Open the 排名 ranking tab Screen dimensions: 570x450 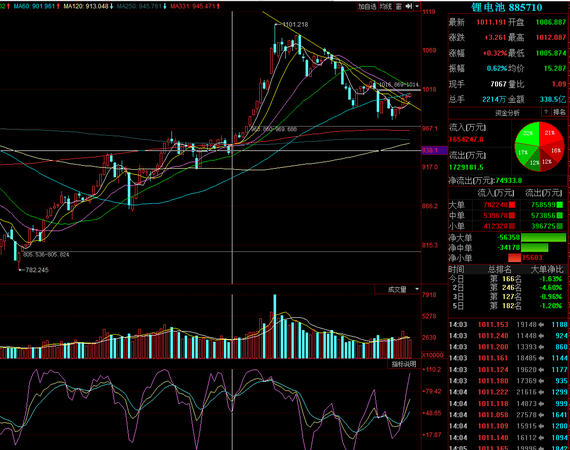coord(559,112)
